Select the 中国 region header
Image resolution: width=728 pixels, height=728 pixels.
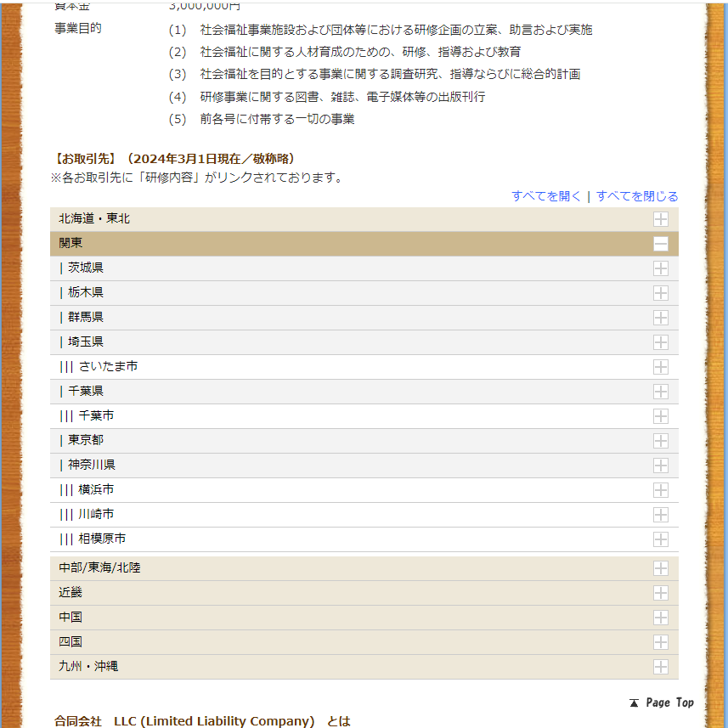(364, 618)
